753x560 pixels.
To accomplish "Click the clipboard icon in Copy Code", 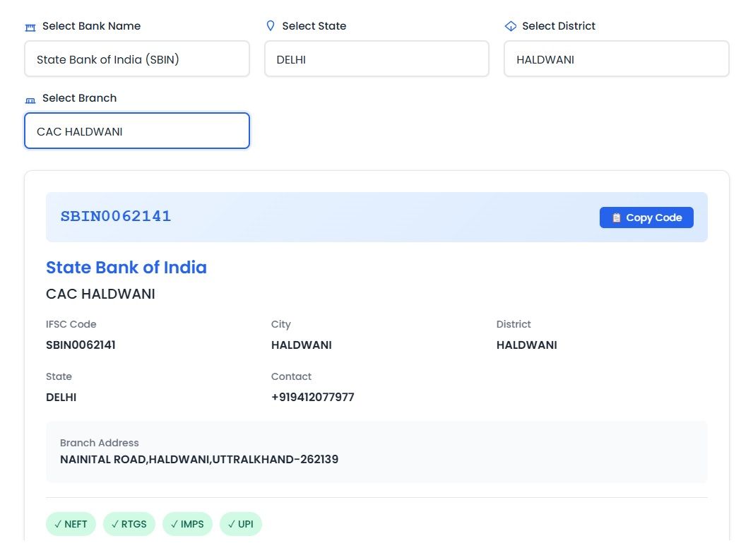I will [x=616, y=218].
